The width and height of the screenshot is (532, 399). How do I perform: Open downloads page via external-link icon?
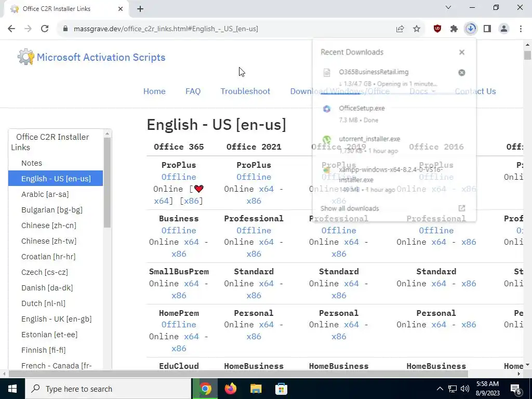462,208
